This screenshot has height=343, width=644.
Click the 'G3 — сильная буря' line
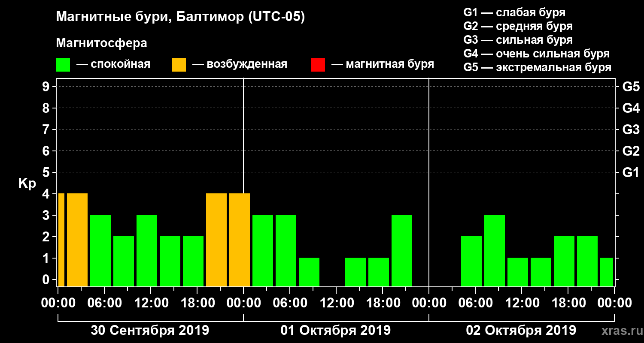tap(518, 40)
